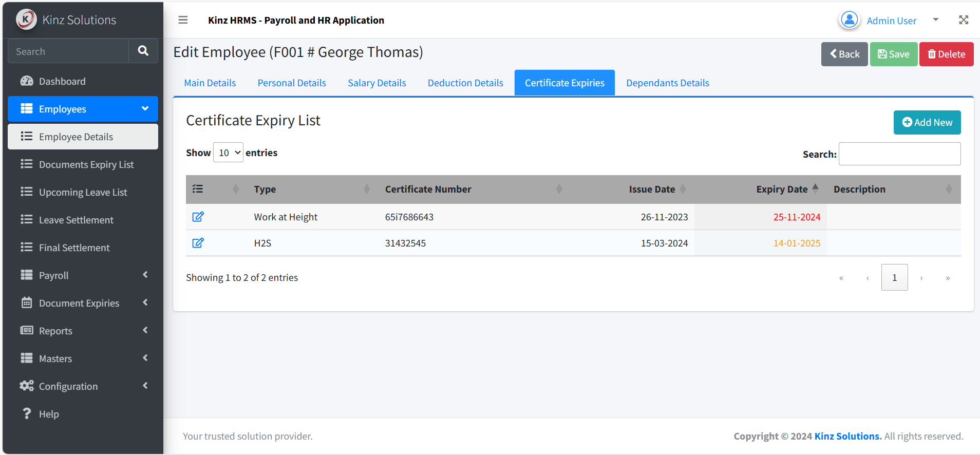The width and height of the screenshot is (980, 455).
Task: Select page 1 in pagination
Action: click(894, 277)
